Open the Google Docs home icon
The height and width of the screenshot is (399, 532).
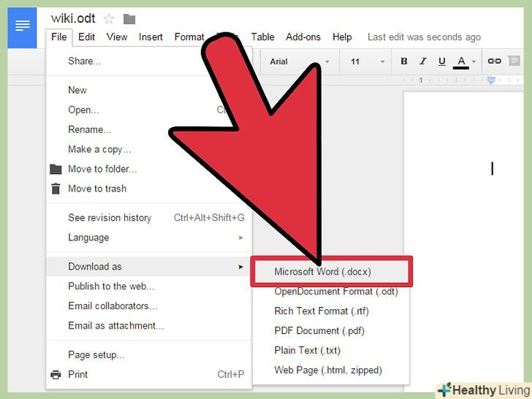(22, 28)
